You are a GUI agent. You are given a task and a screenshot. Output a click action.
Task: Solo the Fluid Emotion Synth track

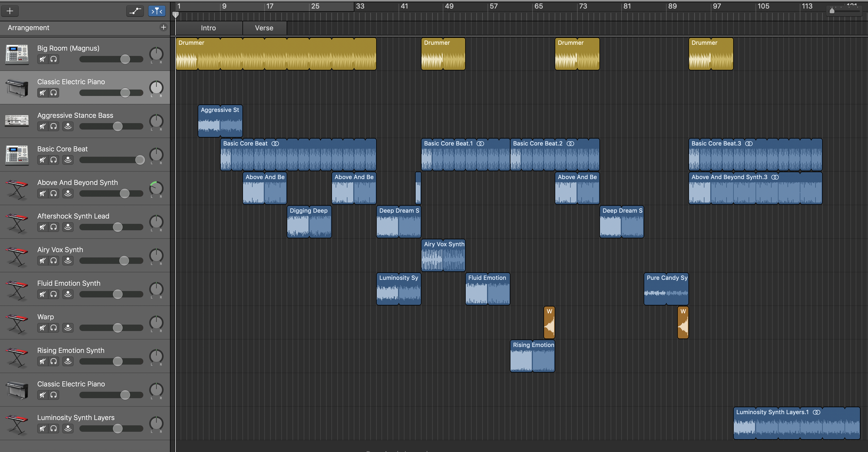point(54,294)
